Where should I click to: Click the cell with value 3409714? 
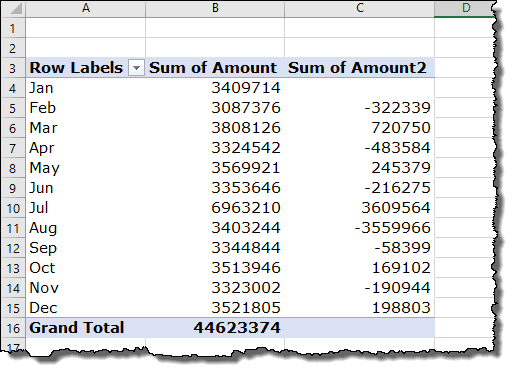215,88
